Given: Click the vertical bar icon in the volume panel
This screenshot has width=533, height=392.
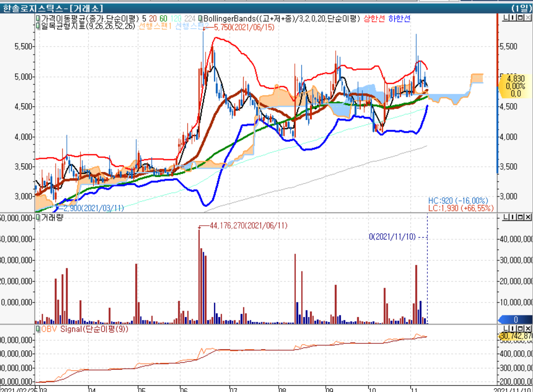Looking at the screenshot, I should coord(513,217).
